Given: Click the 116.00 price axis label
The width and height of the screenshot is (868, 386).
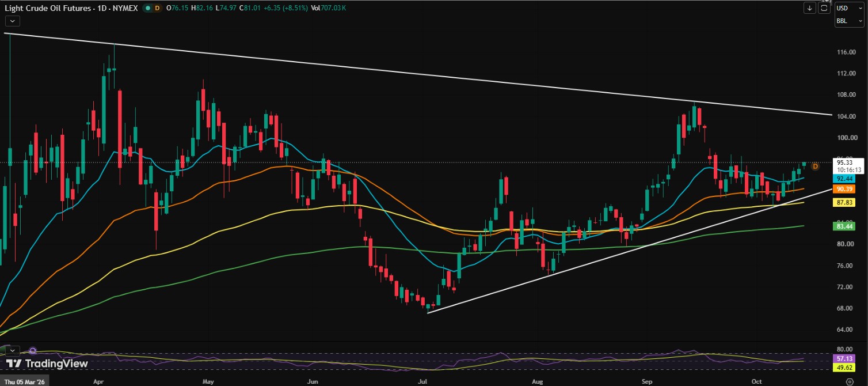Looking at the screenshot, I should click(x=846, y=52).
